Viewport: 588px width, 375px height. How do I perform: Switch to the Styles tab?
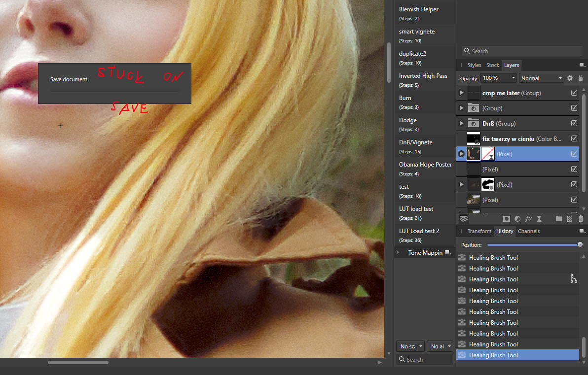coord(474,65)
